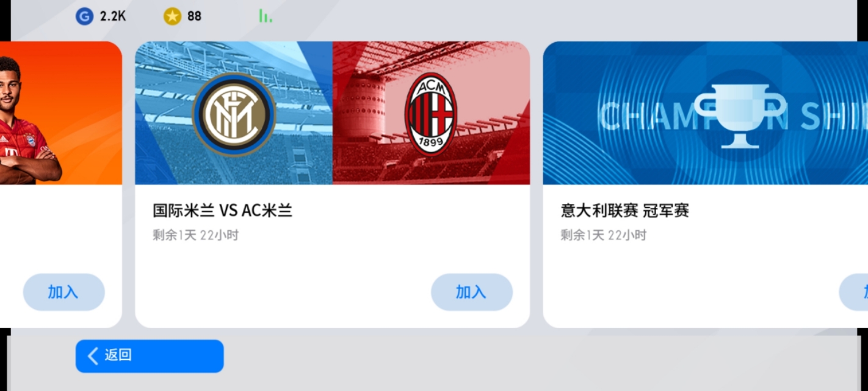Image resolution: width=868 pixels, height=391 pixels.
Task: Select the red AC Milan stadium banner half
Action: pos(431,113)
